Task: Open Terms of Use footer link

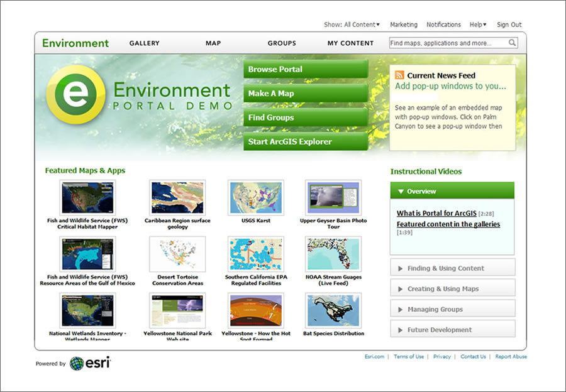Action: click(409, 356)
